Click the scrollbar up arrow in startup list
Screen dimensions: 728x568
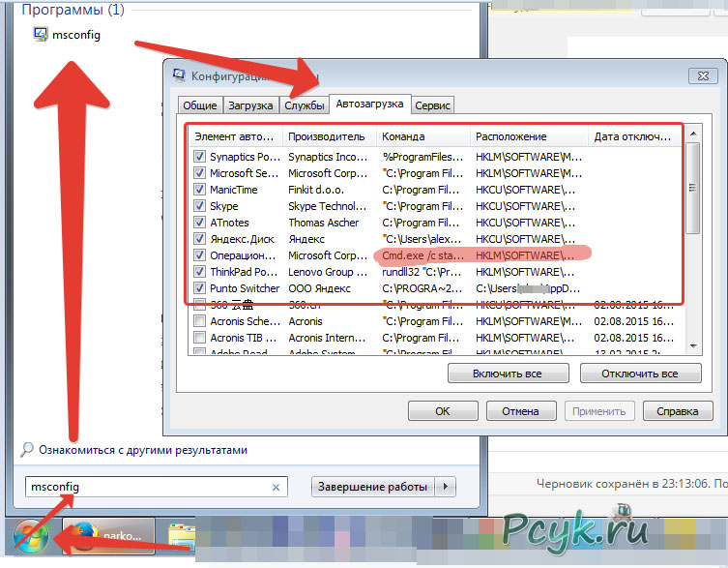[693, 134]
